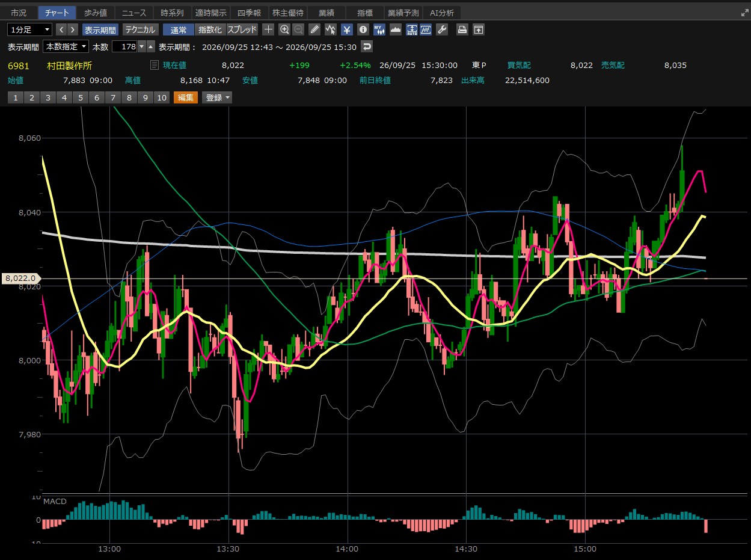Open the info icon in toolbar
751x560 pixels.
pos(363,29)
